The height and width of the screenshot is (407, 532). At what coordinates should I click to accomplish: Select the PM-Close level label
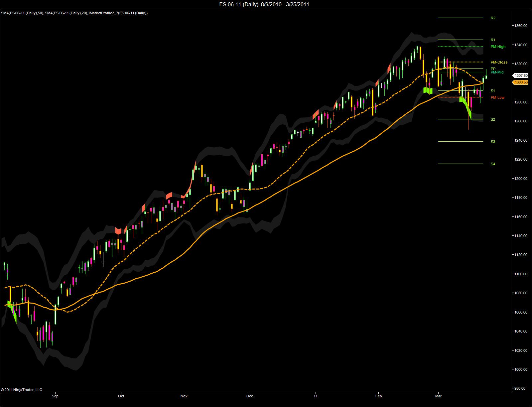[x=499, y=62]
